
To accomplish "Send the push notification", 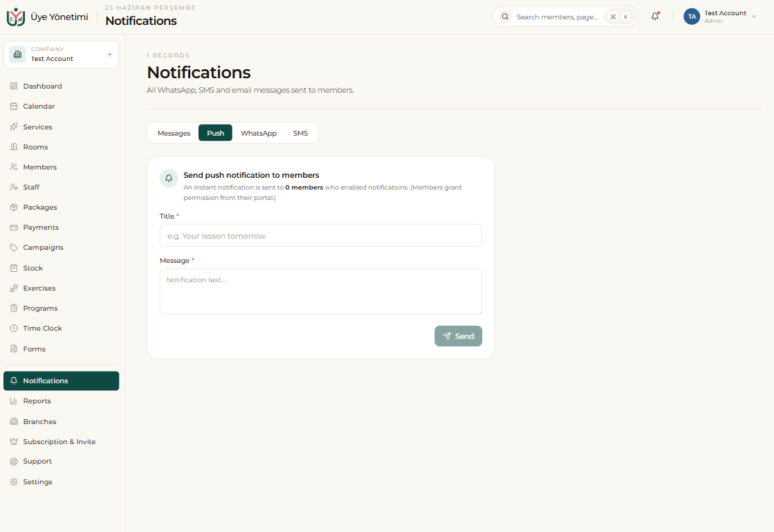I will [x=458, y=336].
